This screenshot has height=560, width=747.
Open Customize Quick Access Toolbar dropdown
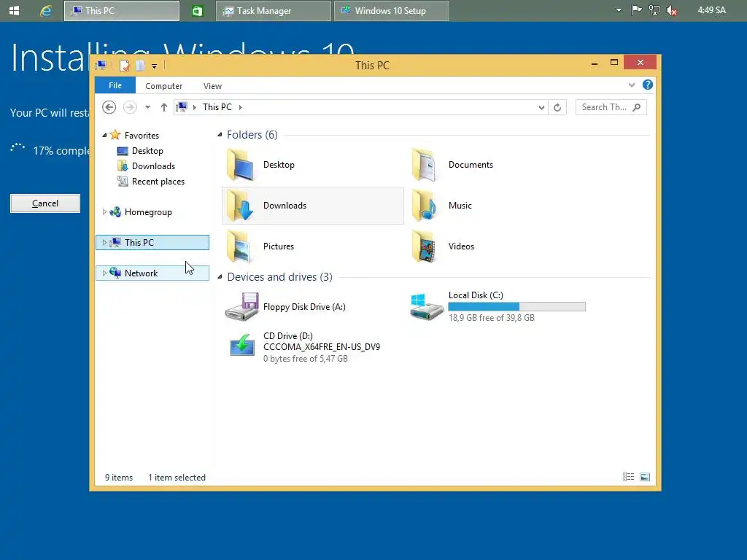click(155, 66)
